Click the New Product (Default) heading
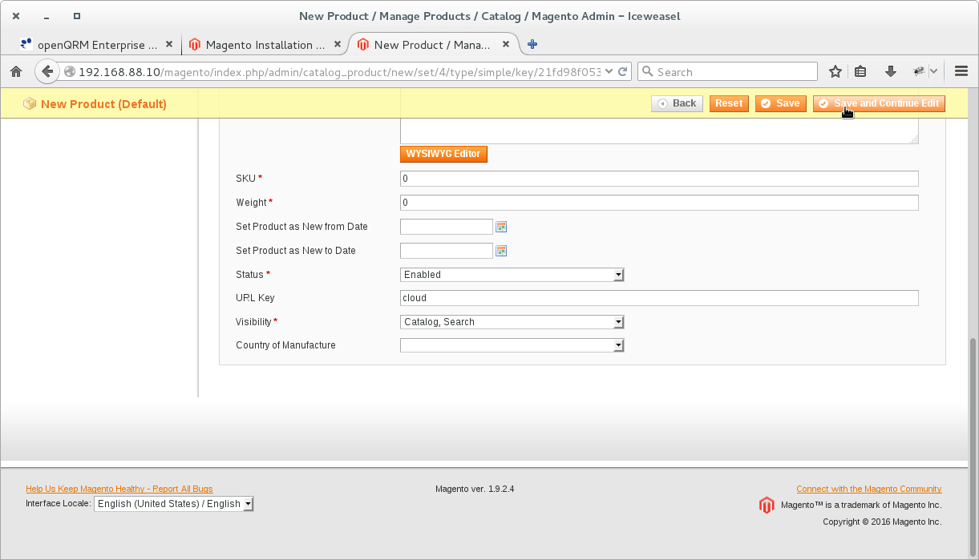Viewport: 979px width, 560px height. [x=103, y=104]
